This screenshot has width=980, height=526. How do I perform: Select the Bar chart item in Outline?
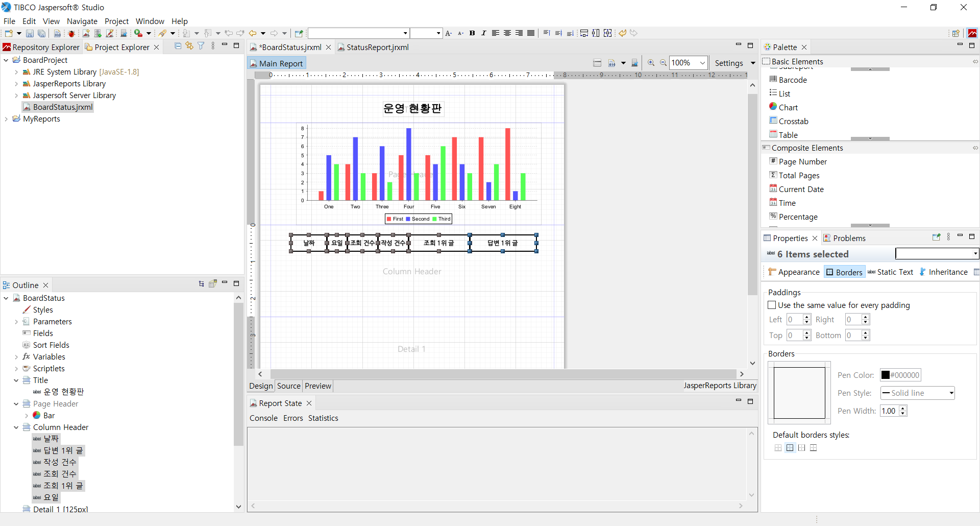(44, 416)
